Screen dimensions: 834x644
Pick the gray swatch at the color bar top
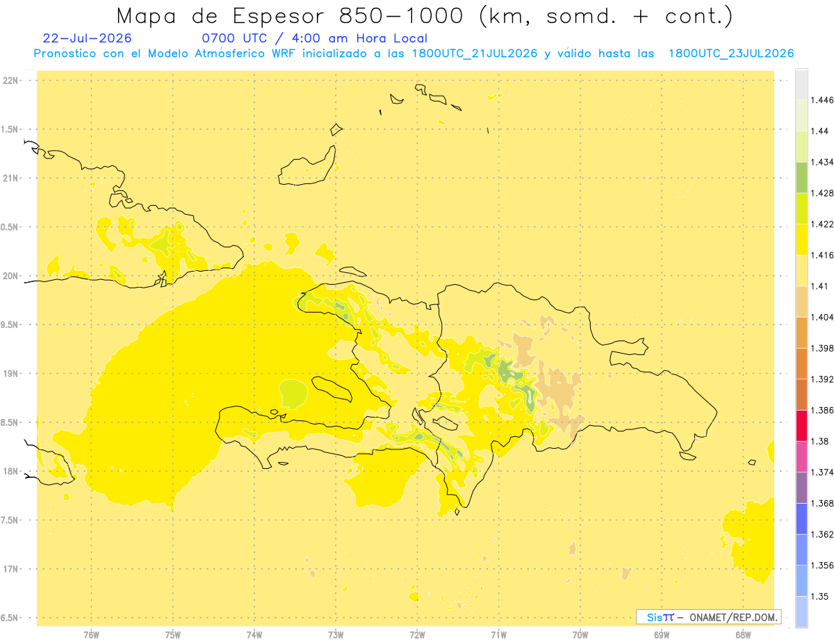801,84
